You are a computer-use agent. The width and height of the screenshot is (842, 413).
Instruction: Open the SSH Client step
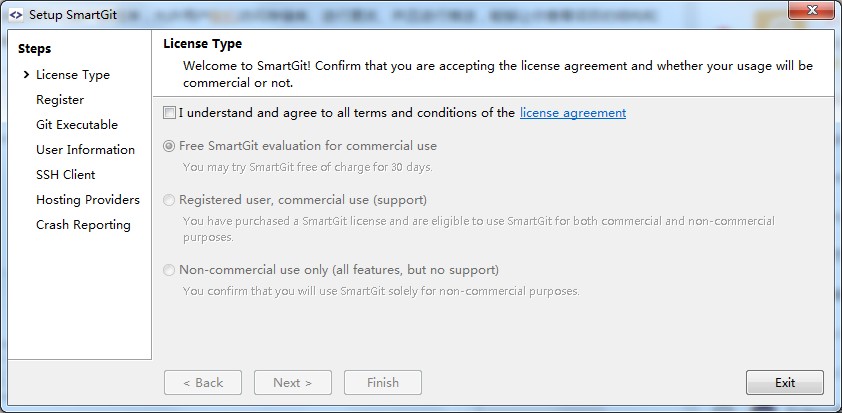click(x=66, y=175)
